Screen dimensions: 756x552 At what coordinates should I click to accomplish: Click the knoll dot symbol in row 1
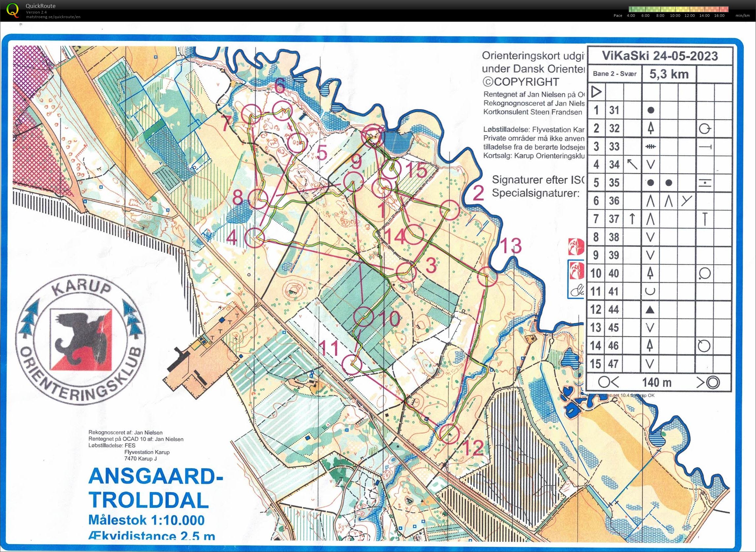pos(650,110)
